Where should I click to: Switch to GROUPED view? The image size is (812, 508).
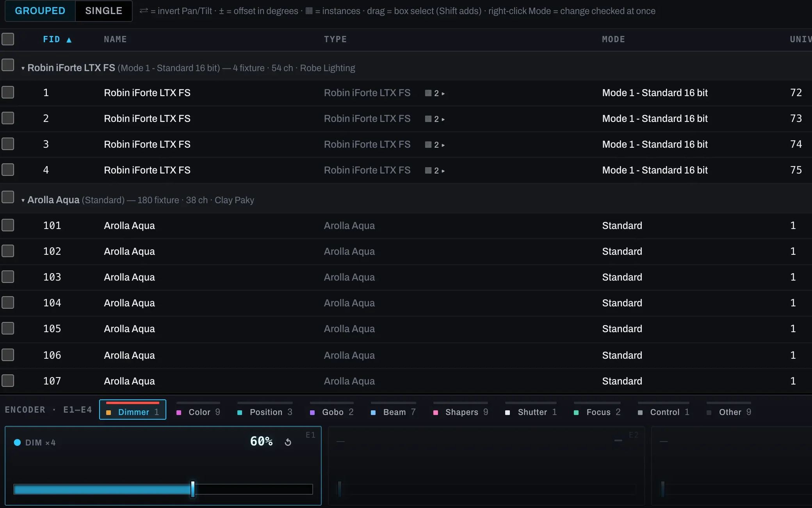tap(40, 11)
